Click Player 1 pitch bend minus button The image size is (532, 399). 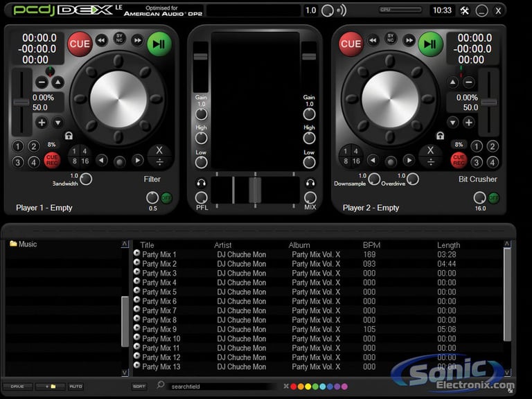click(x=42, y=82)
